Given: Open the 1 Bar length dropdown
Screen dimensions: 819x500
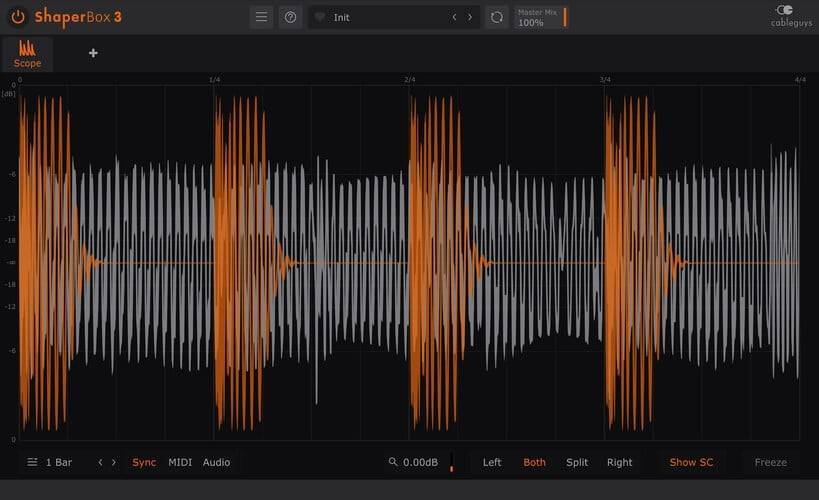Looking at the screenshot, I should click(58, 462).
